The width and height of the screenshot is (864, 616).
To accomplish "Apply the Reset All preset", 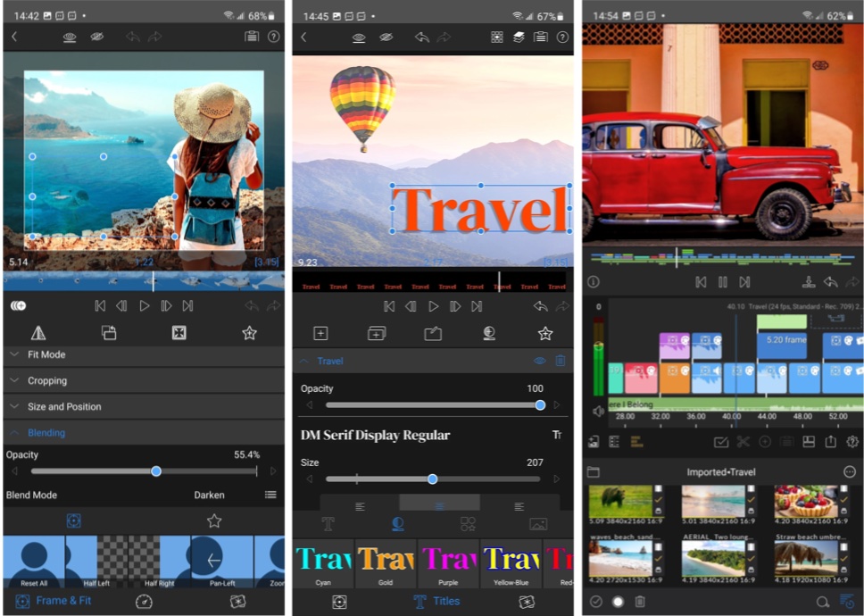I will coord(34,562).
